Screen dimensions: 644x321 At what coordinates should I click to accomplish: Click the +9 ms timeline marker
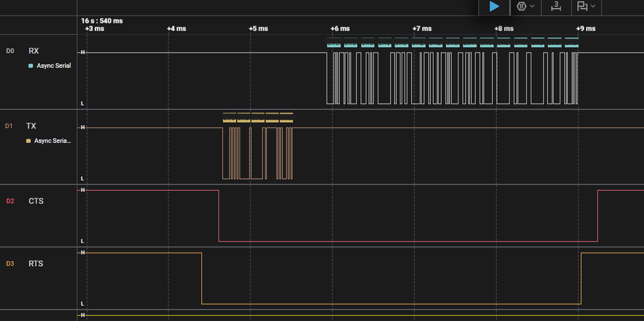pyautogui.click(x=585, y=28)
